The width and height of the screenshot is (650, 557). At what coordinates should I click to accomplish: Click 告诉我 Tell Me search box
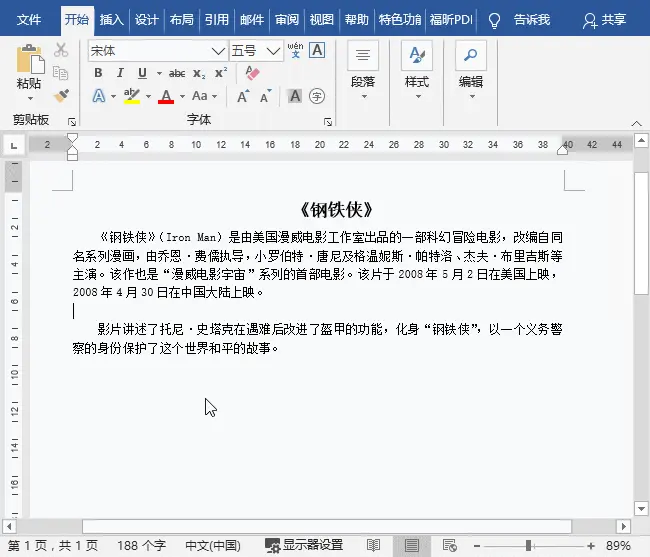click(x=531, y=19)
